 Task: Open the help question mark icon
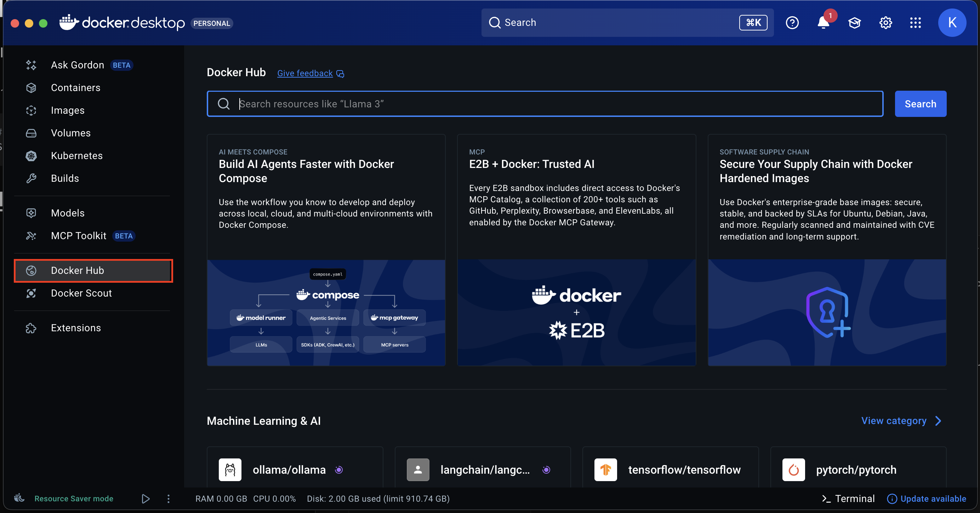[792, 23]
